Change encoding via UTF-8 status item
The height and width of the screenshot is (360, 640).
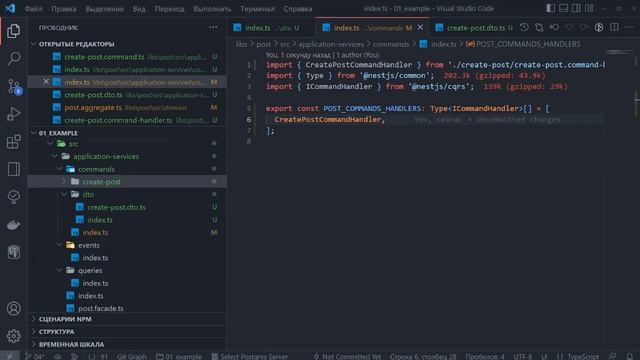pos(522,356)
